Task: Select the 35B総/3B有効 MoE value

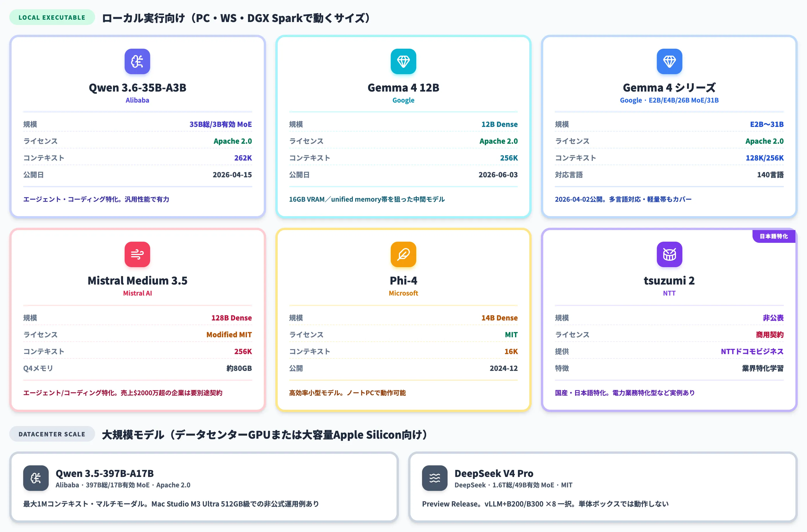Action: 221,124
